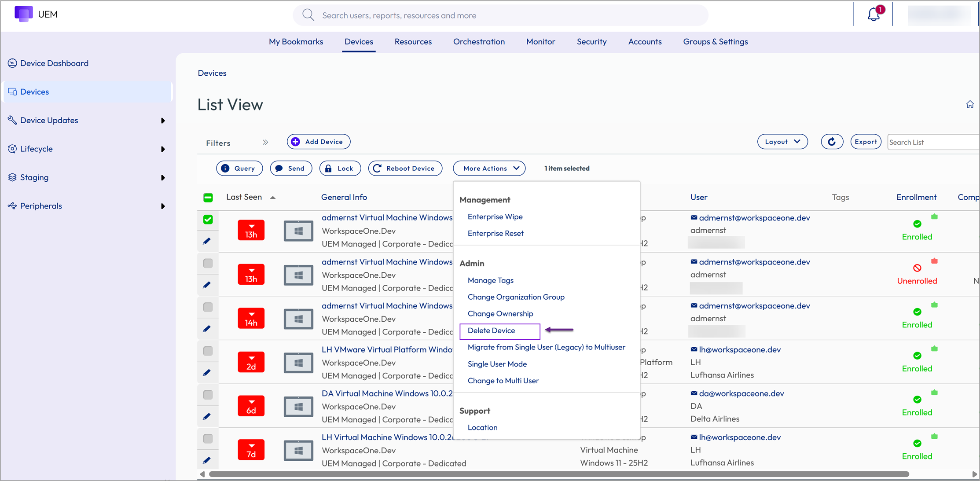Uncheck the first 13h device checkbox
This screenshot has height=481, width=980.
pos(208,219)
